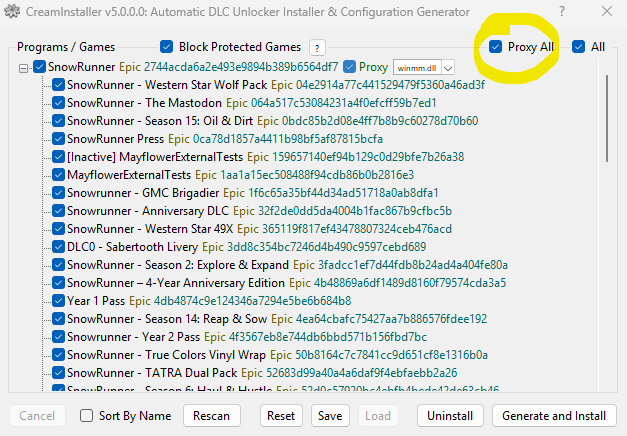Select the 'SnowRunner - TATRA Dual Pack' label
The height and width of the screenshot is (436, 627).
[x=152, y=373]
